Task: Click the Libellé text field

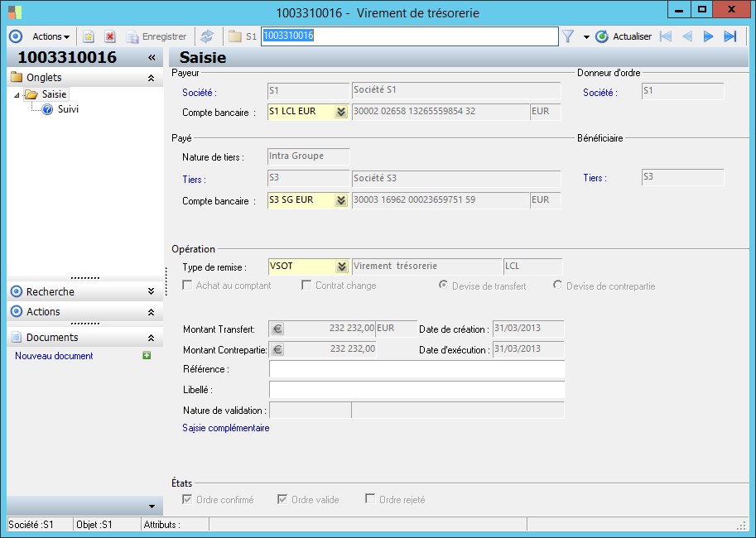Action: coord(417,390)
